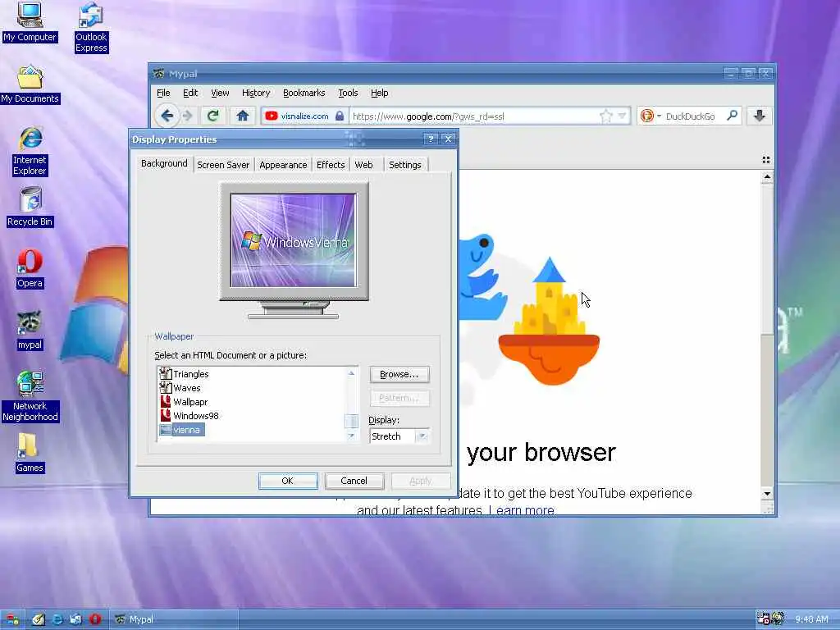Open the Games folder icon
Image resolution: width=840 pixels, height=630 pixels.
point(30,453)
